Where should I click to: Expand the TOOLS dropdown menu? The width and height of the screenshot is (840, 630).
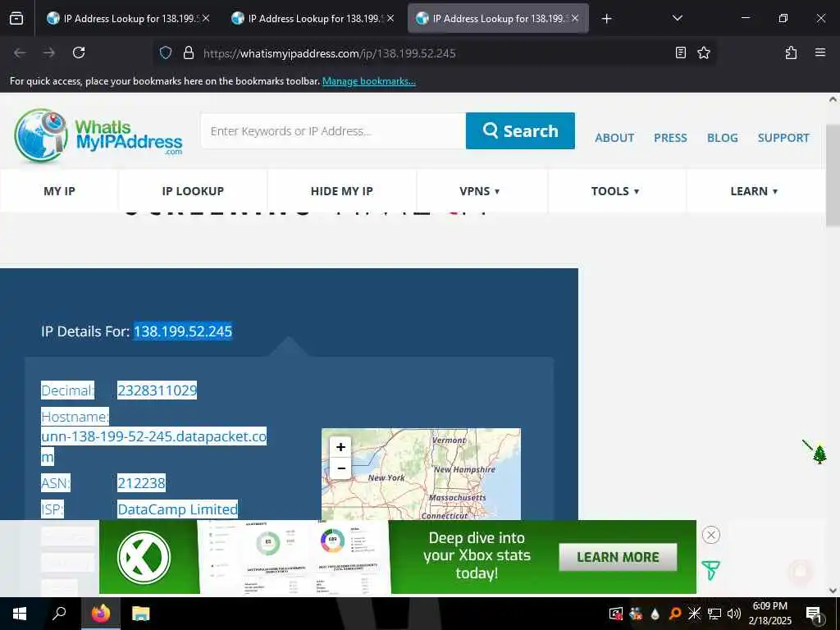615,191
